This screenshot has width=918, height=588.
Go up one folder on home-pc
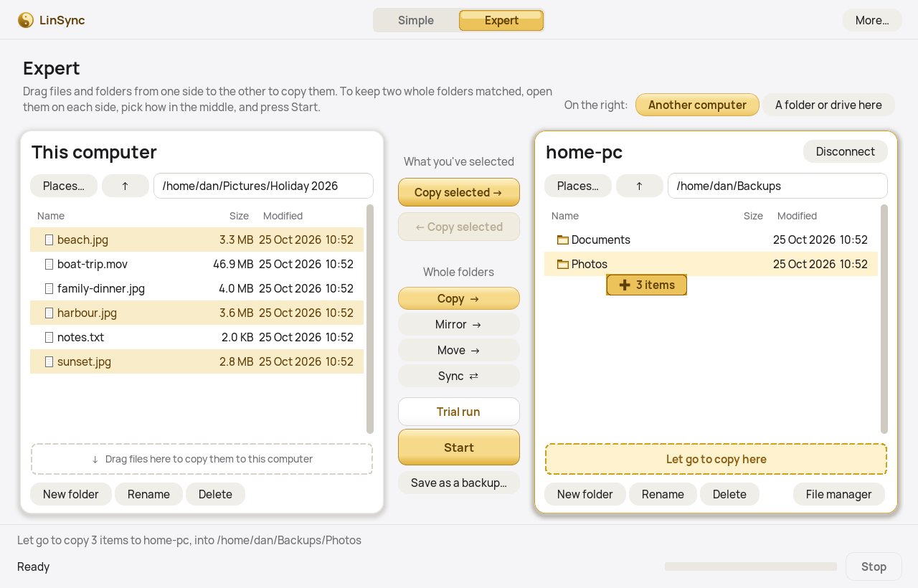[640, 186]
